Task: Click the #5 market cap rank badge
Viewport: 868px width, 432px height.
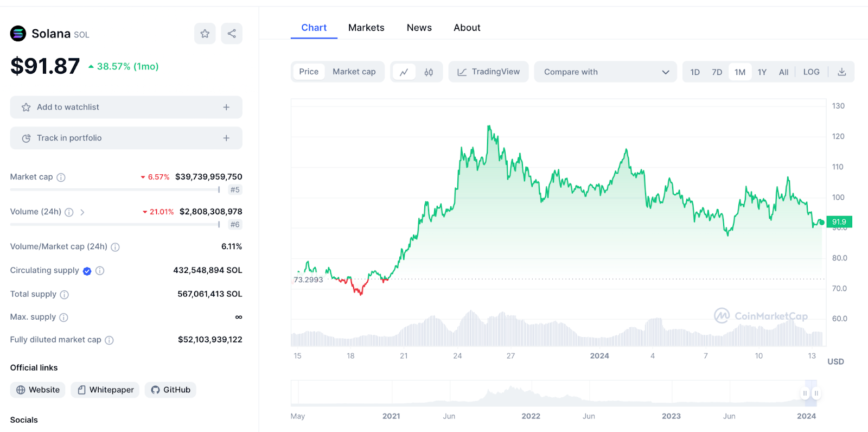Action: 235,190
